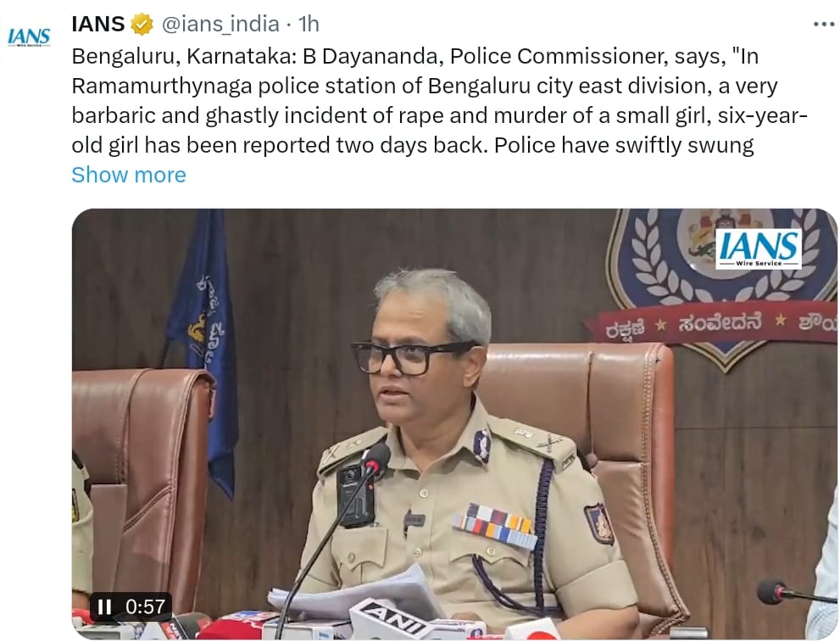
Task: Expand tweet with Show more
Action: click(x=129, y=175)
